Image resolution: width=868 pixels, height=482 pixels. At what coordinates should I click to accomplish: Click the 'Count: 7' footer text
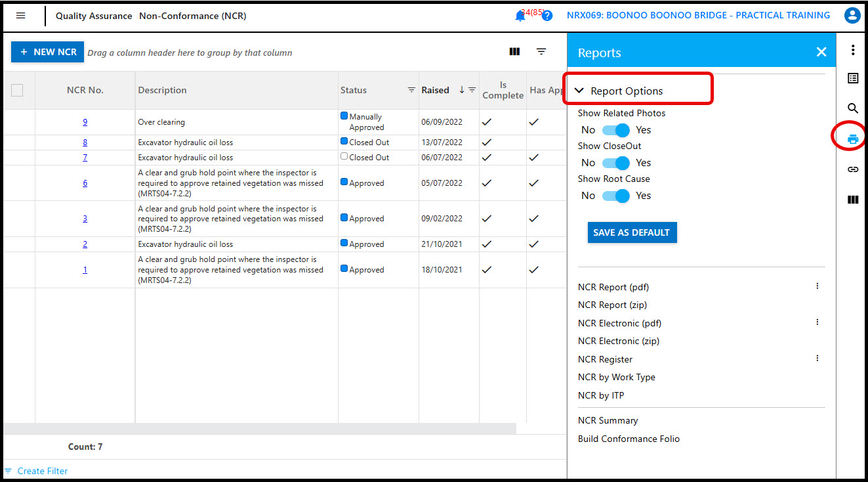[x=85, y=447]
